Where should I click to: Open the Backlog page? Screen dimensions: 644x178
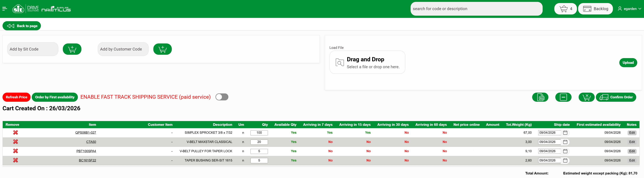(595, 9)
